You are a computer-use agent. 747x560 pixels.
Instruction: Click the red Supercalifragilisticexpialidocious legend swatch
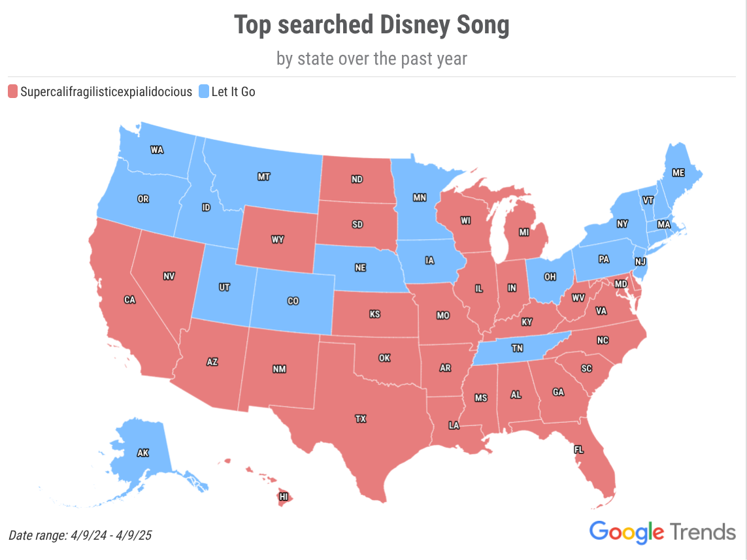pos(13,91)
